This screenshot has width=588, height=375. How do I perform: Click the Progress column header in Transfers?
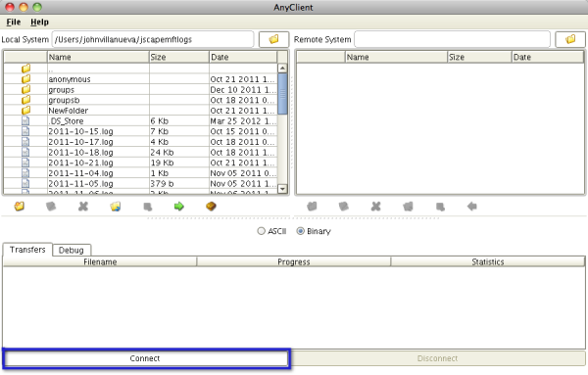tap(294, 261)
